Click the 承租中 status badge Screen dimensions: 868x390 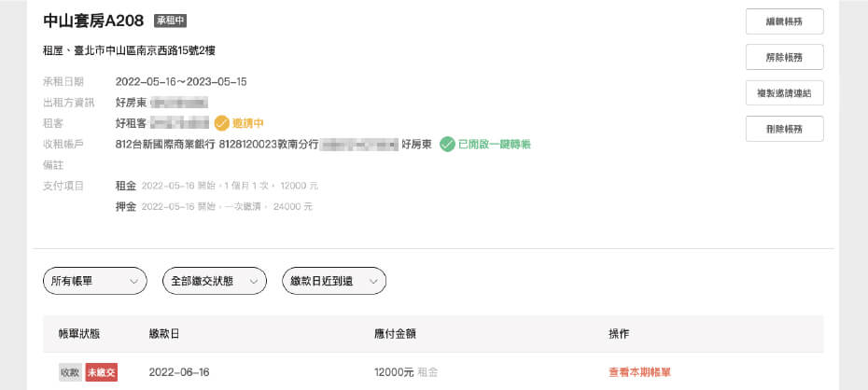[x=171, y=21]
